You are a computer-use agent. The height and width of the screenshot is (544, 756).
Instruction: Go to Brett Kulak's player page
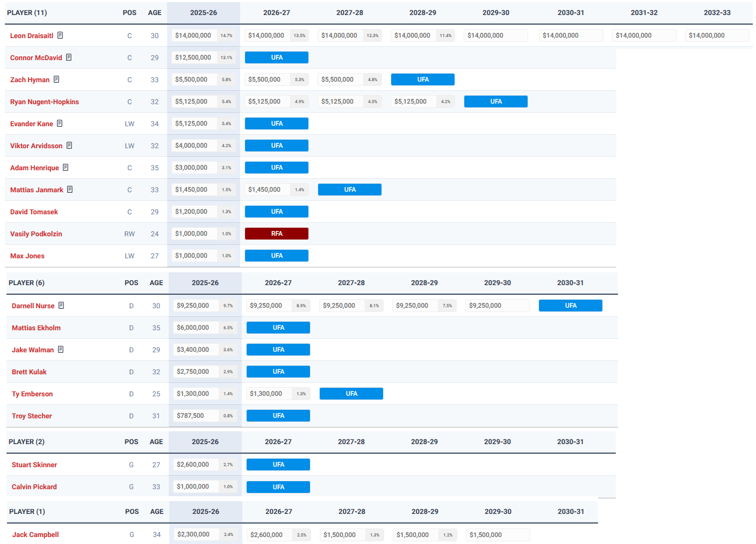point(29,372)
